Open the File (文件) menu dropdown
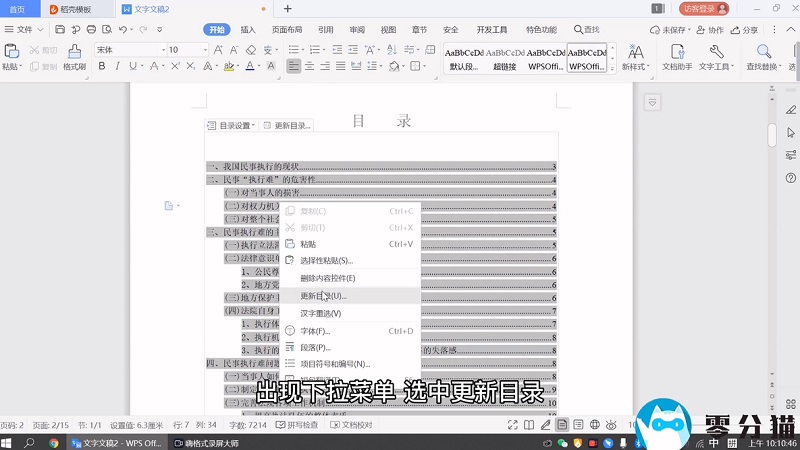The image size is (800, 450). (x=25, y=30)
